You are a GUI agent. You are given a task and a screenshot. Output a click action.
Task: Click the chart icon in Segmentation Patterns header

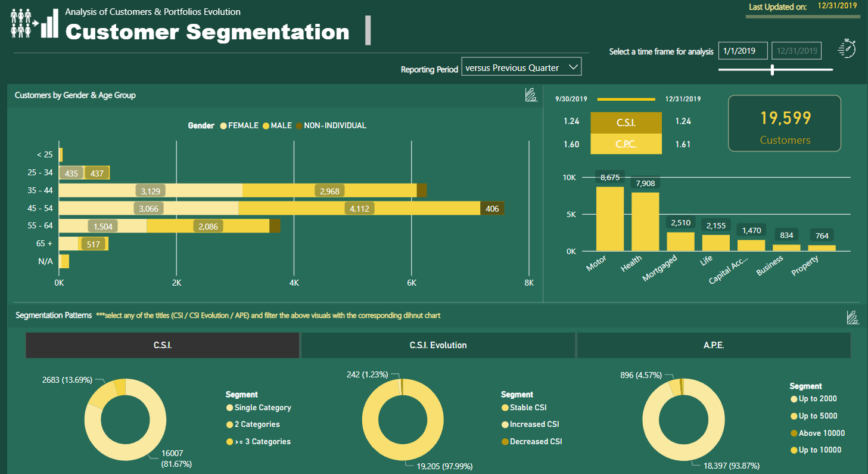pyautogui.click(x=853, y=317)
